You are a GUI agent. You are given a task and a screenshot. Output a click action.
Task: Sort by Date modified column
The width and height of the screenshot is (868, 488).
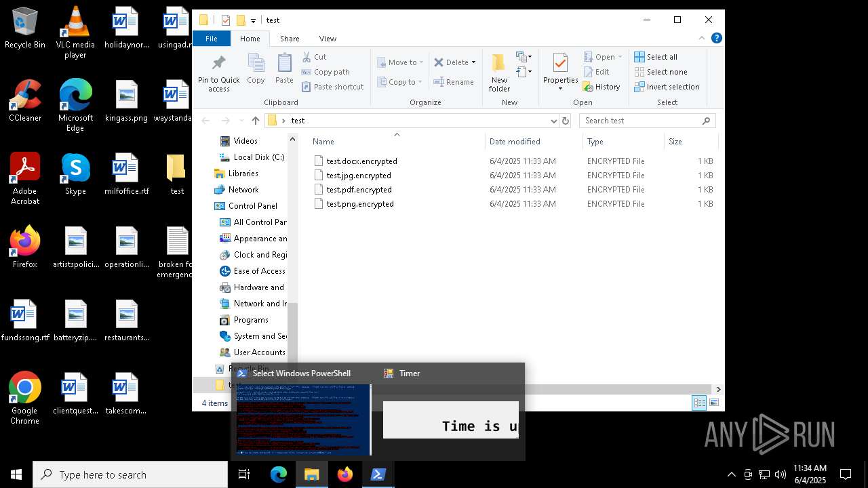(x=534, y=142)
